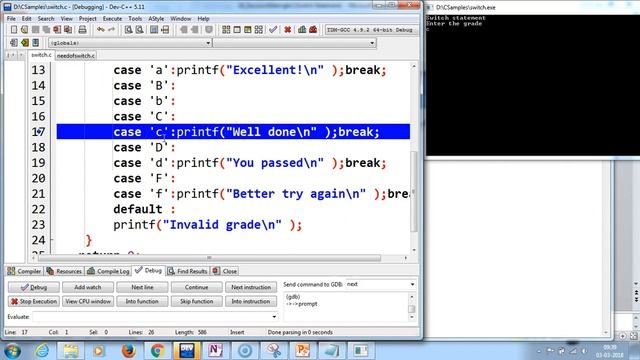
Task: Select the switch.c editor tab
Action: (x=41, y=55)
